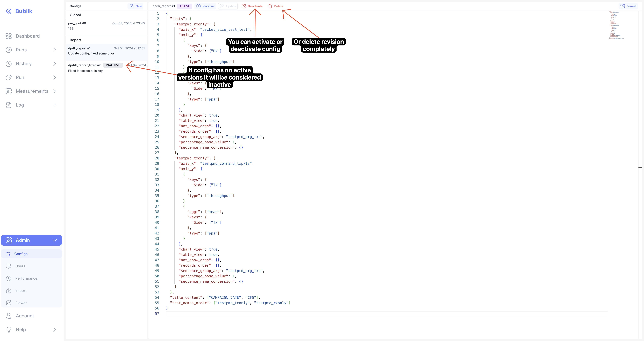Collapse the Admin menu with its chevron
The width and height of the screenshot is (644, 341).
[55, 240]
